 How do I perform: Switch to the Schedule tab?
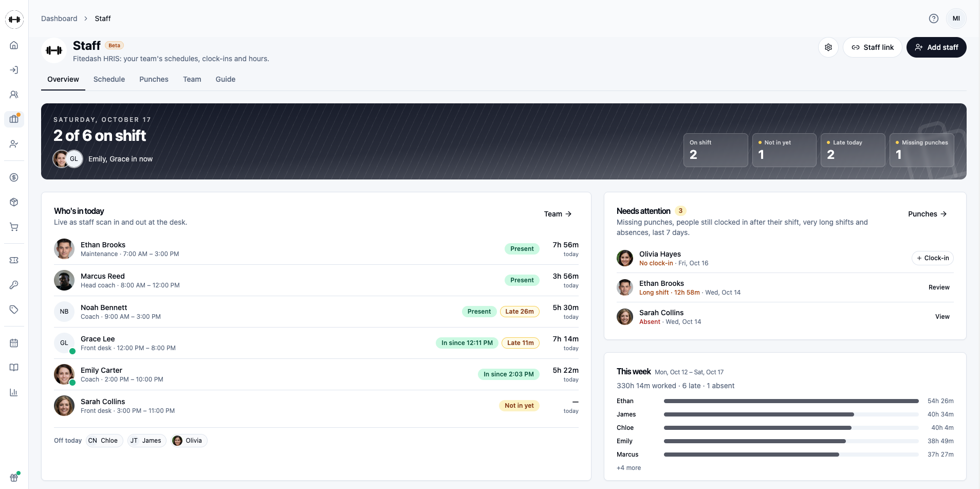tap(109, 79)
